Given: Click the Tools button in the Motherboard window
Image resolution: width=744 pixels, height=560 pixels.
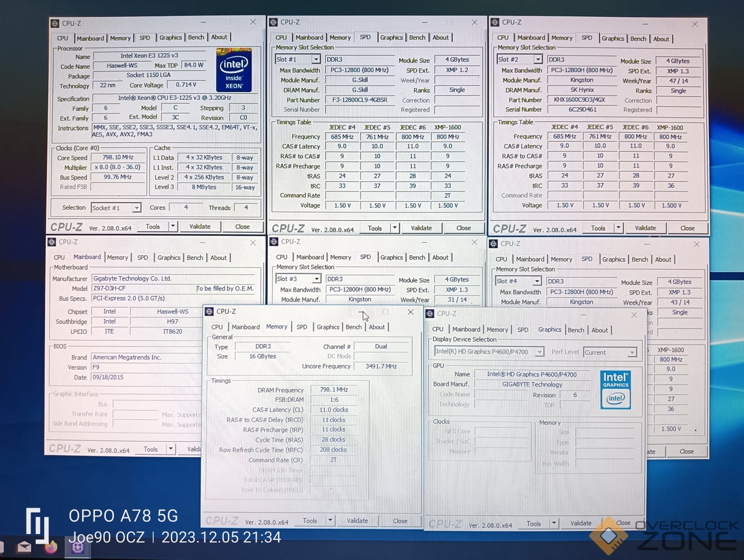Looking at the screenshot, I should coord(150,449).
